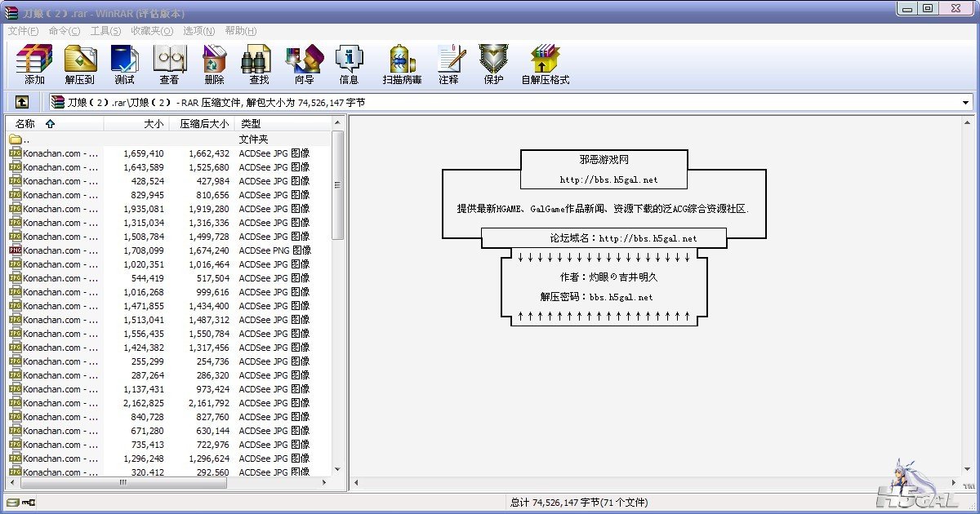Open the 查找 (Find) binoculars tool
This screenshot has width=980, height=514.
pos(258,64)
